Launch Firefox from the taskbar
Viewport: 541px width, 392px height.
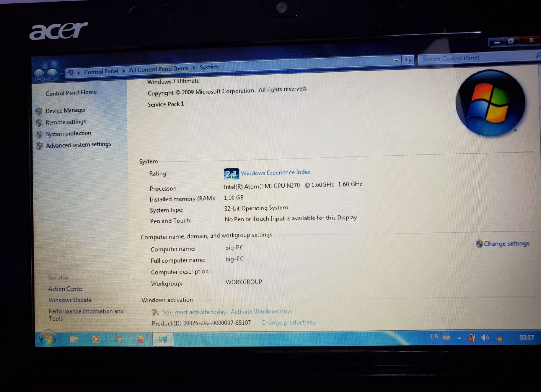click(x=141, y=339)
